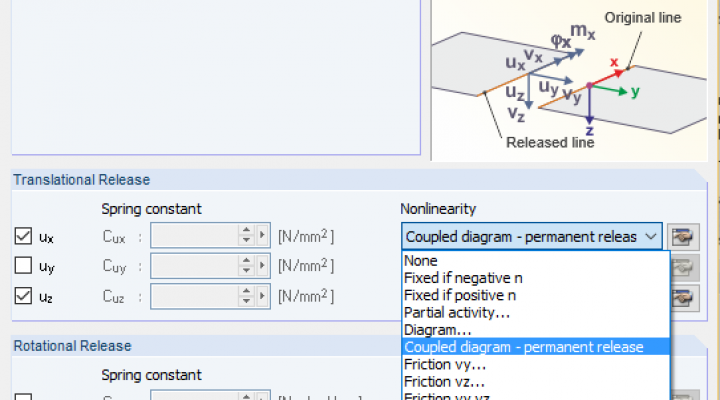Click the arrow button beside the Cuy field
Image resolution: width=720 pixels, height=400 pixels.
263,267
